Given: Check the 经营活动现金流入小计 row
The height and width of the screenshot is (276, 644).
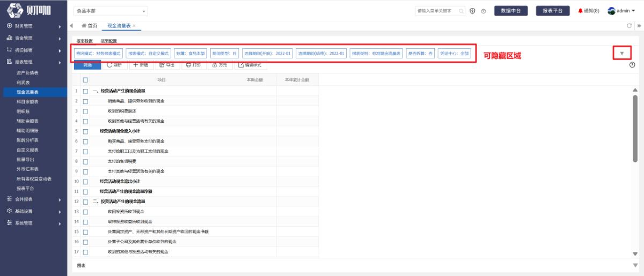Looking at the screenshot, I should click(85, 131).
